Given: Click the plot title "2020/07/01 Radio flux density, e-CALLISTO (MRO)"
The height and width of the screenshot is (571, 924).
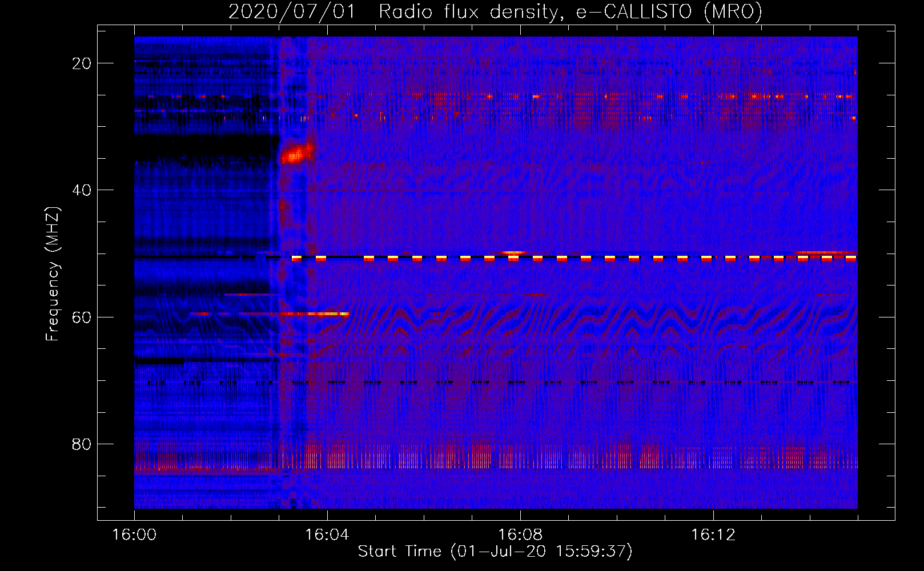Looking at the screenshot, I should 495,11.
